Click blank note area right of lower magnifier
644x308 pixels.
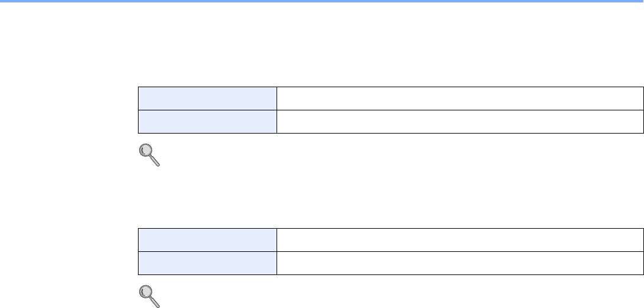(366, 296)
